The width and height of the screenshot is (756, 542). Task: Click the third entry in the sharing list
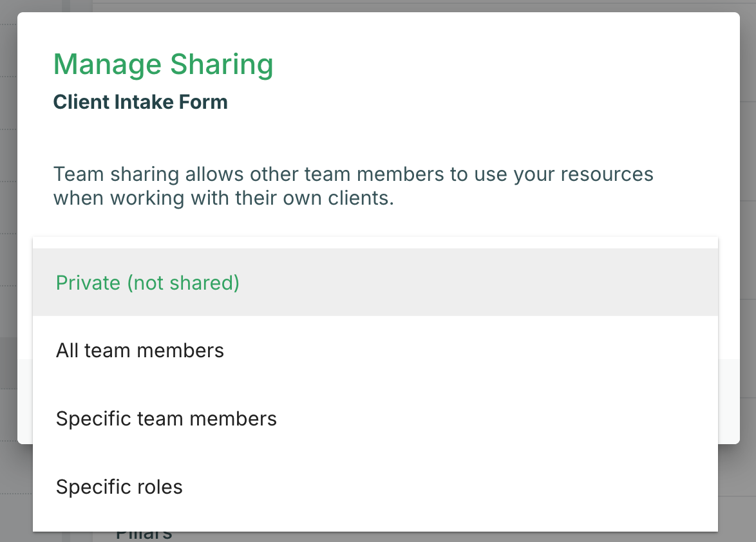166,418
